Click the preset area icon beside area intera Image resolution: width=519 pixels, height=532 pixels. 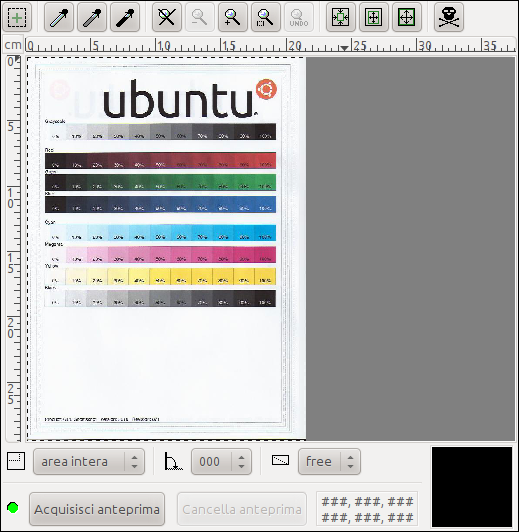pyautogui.click(x=16, y=461)
